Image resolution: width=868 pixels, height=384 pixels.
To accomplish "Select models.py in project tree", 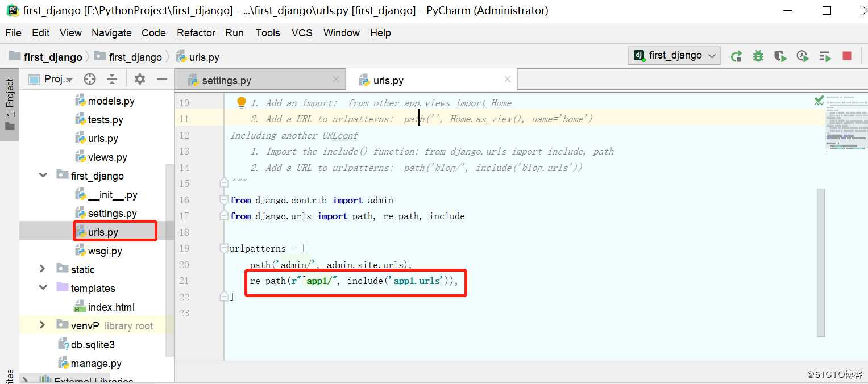I will [x=105, y=101].
